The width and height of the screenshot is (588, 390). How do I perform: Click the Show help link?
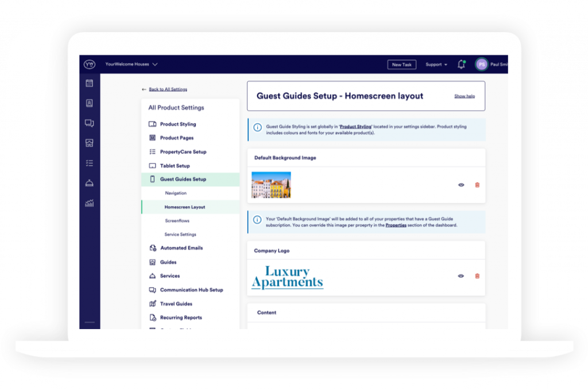(464, 95)
